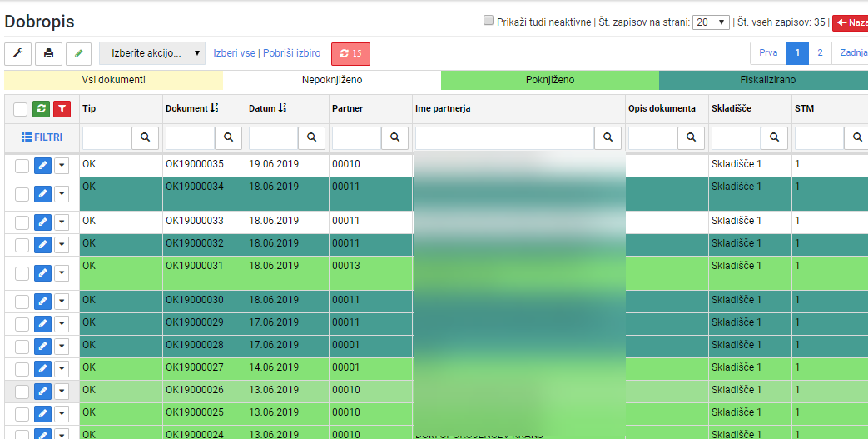
Task: Click search icon in Dokument filter
Action: [228, 137]
